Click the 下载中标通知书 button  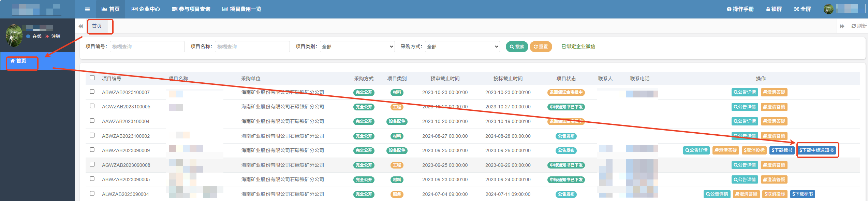[x=816, y=150]
